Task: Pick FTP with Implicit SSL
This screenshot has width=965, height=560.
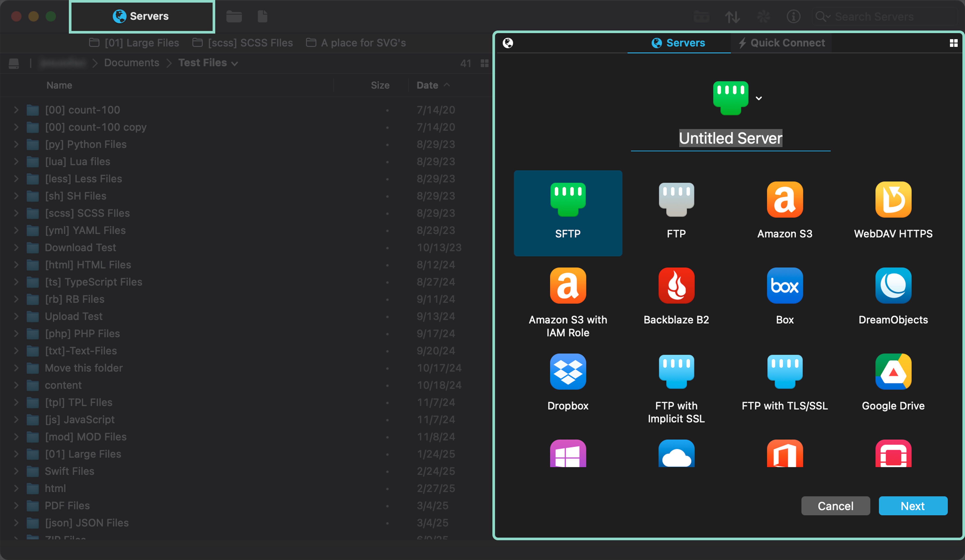Action: [x=676, y=372]
